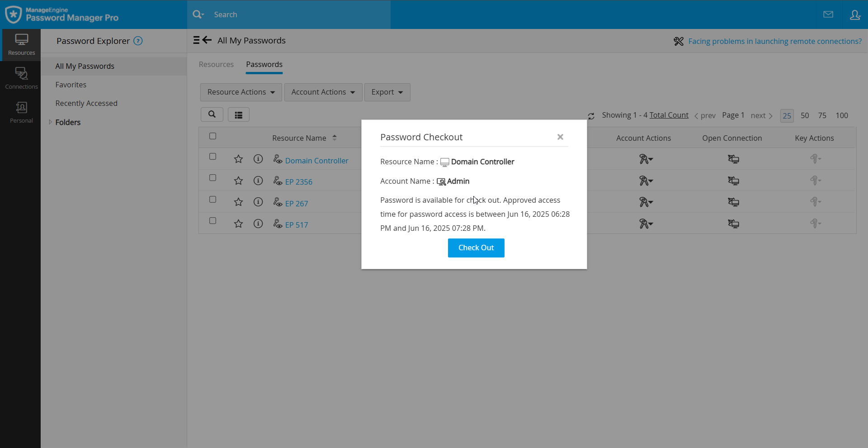This screenshot has width=868, height=448.
Task: Mark EP 2356 as favorite
Action: tap(238, 181)
